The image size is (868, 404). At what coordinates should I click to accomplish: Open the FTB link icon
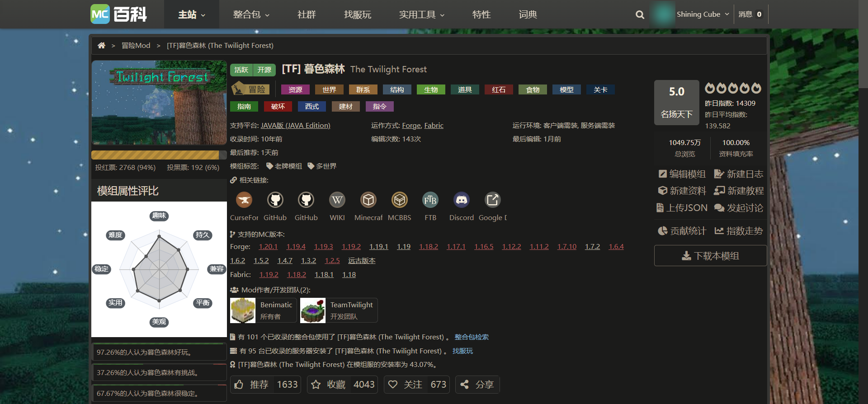[430, 200]
